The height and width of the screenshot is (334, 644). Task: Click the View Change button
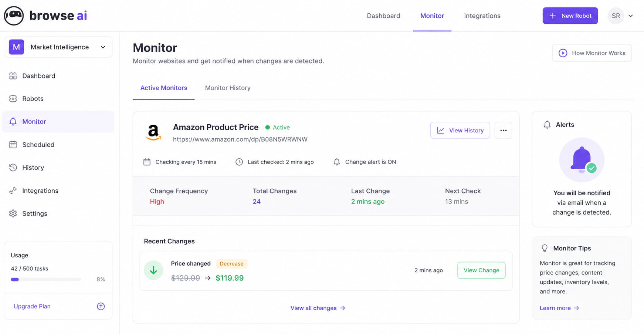point(481,270)
